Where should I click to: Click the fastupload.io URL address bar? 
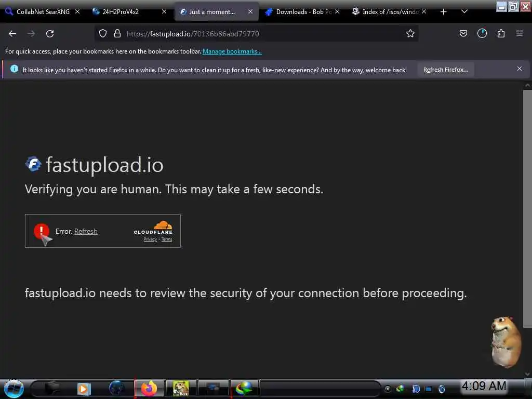pos(258,34)
